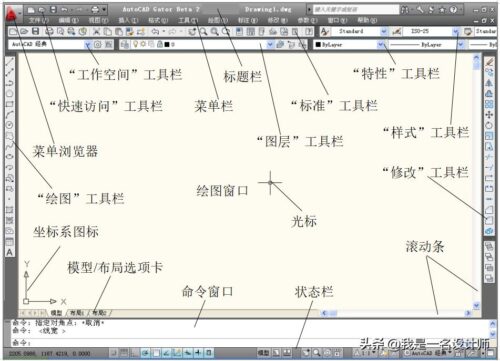The height and width of the screenshot is (361, 500).
Task: Open the red AutoCAD menu browser
Action: pyautogui.click(x=11, y=14)
